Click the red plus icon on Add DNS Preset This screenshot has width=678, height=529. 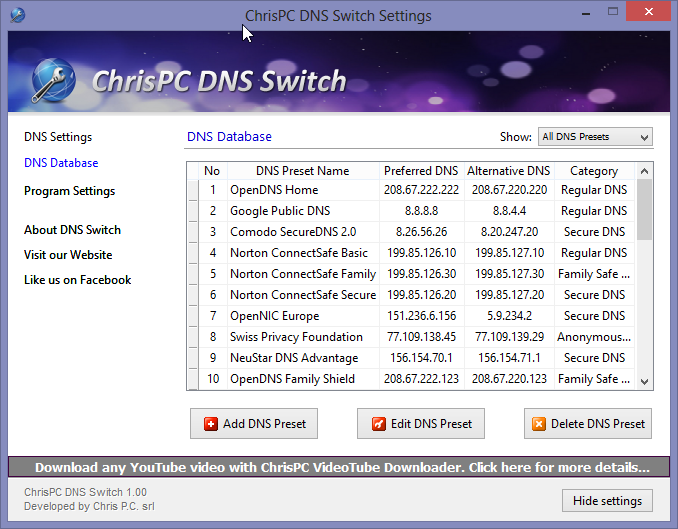tap(211, 424)
